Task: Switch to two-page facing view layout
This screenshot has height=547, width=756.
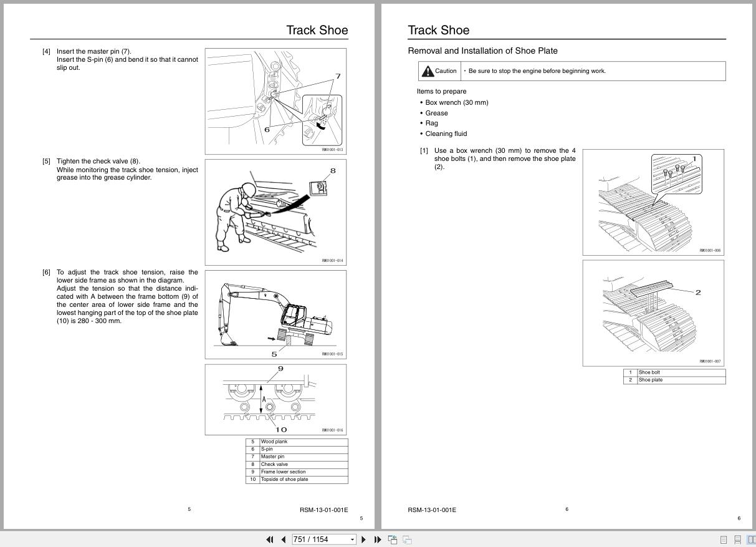Action: (x=751, y=540)
